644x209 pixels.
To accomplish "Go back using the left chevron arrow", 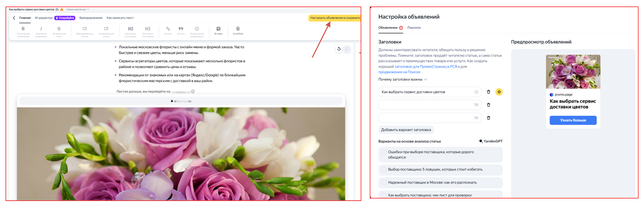I will pos(14,18).
